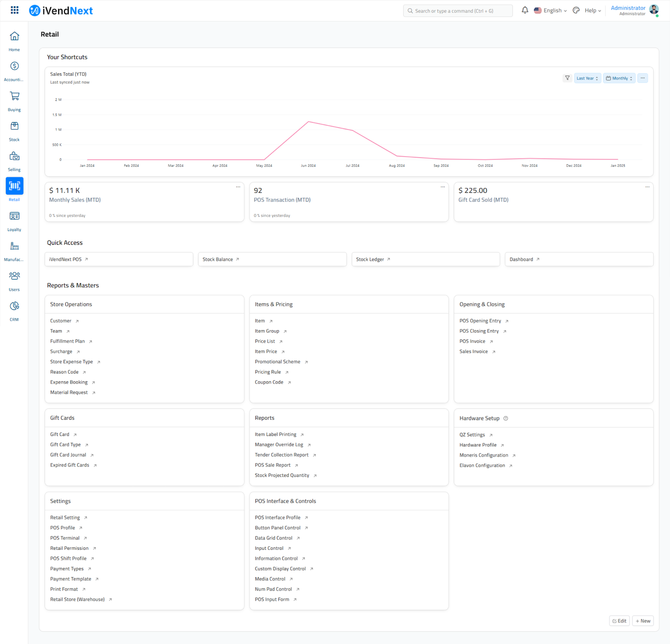Screen dimensions: 670x644
Task: Click the notifications bell icon
Action: 525,10
